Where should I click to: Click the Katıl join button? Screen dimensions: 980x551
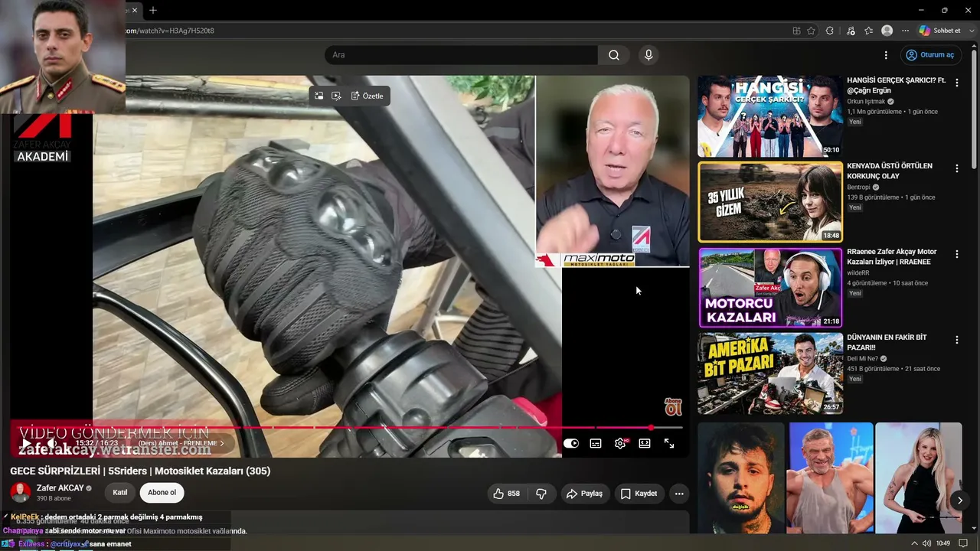point(120,493)
